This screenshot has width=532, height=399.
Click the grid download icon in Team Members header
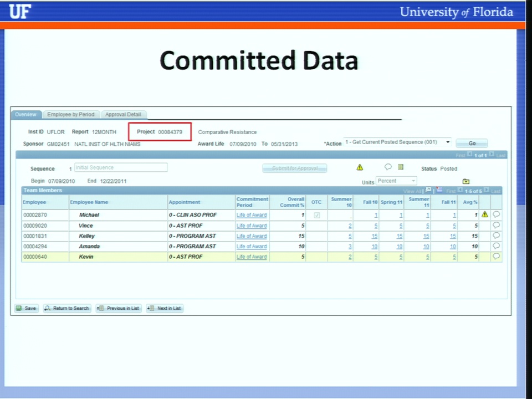click(439, 190)
